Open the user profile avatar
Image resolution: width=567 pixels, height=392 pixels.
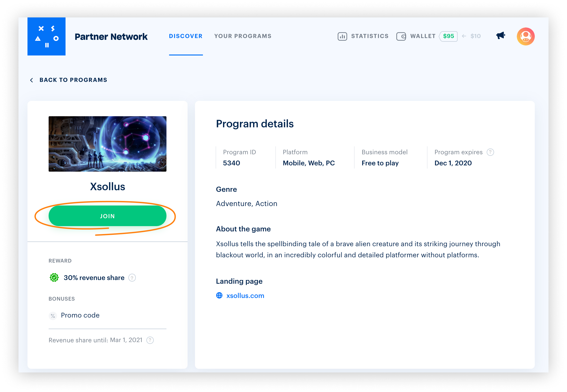pos(526,36)
